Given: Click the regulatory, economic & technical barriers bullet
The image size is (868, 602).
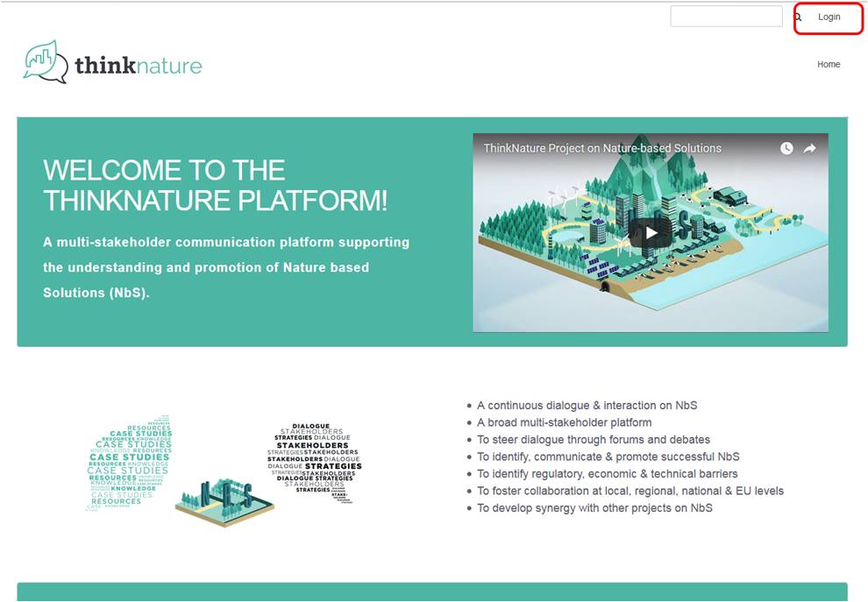Looking at the screenshot, I should coord(607,474).
